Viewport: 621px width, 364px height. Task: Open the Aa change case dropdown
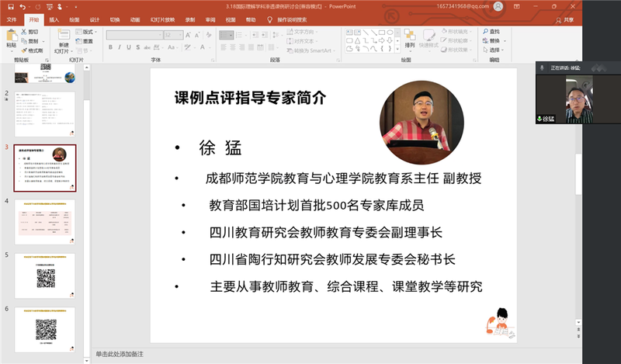(x=171, y=47)
